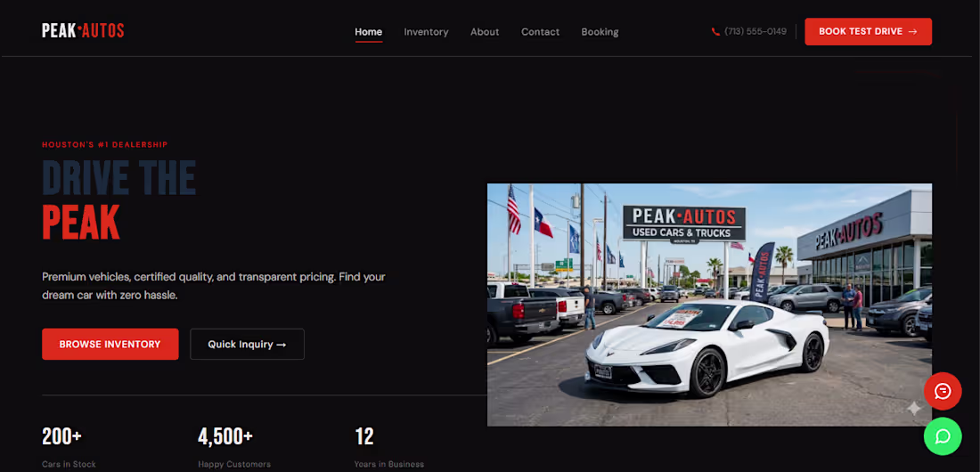980x472 pixels.
Task: Click the Peak Autos logo
Action: (x=83, y=30)
